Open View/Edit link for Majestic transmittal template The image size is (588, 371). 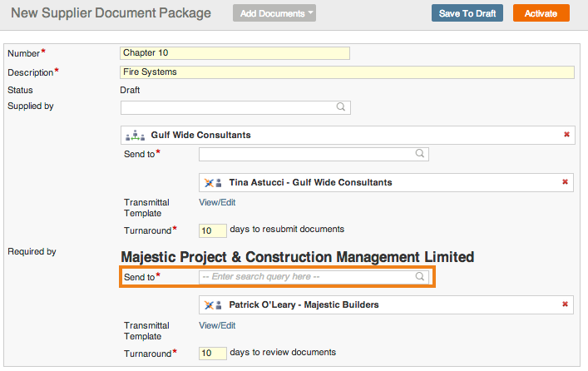217,325
